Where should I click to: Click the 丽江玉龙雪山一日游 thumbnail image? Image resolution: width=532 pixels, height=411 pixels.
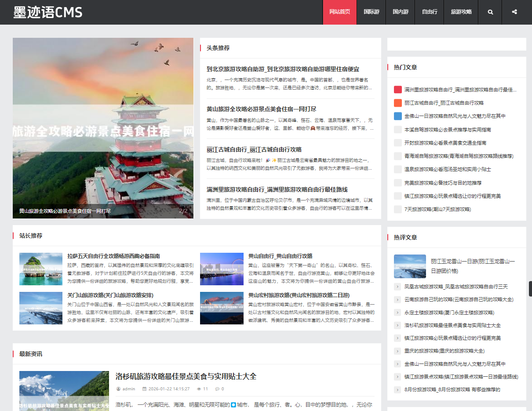pos(410,266)
